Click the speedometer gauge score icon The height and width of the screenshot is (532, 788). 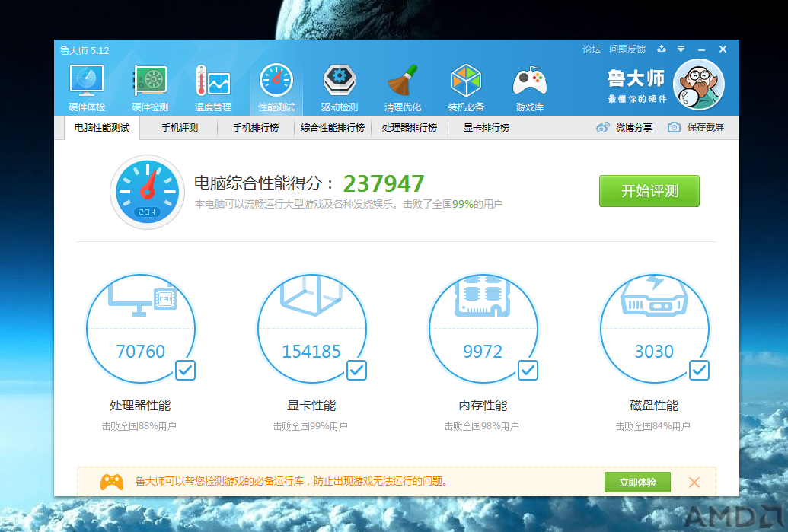(147, 192)
